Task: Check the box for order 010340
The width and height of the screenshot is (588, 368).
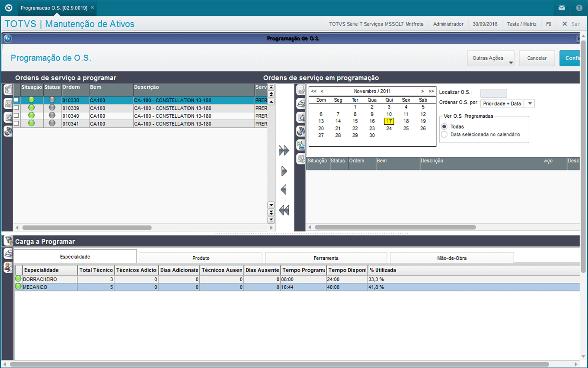Action: coord(16,116)
